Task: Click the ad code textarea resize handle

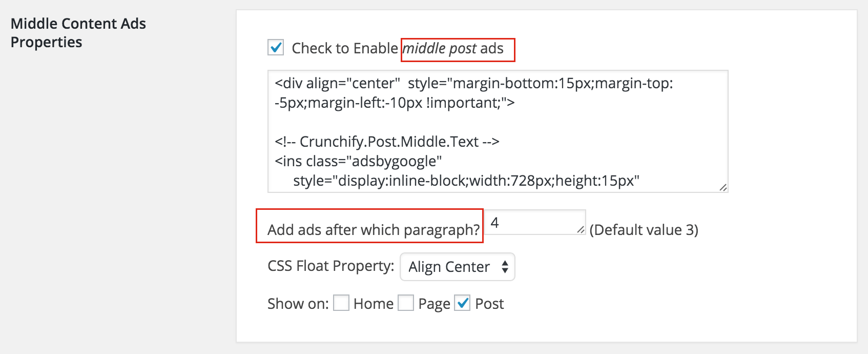Action: [x=723, y=187]
